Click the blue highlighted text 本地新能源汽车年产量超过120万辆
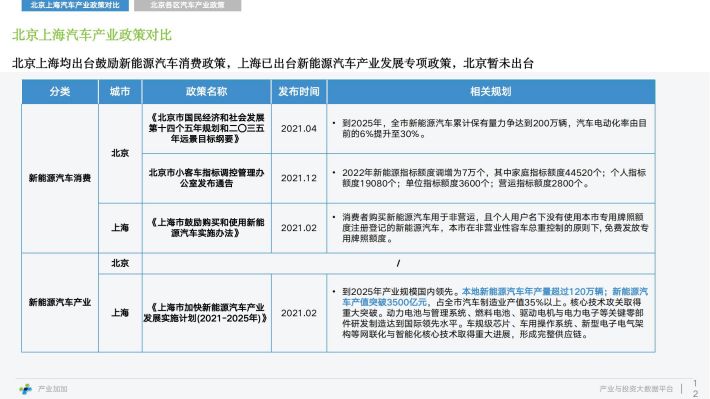The height and width of the screenshot is (399, 710). [532, 291]
